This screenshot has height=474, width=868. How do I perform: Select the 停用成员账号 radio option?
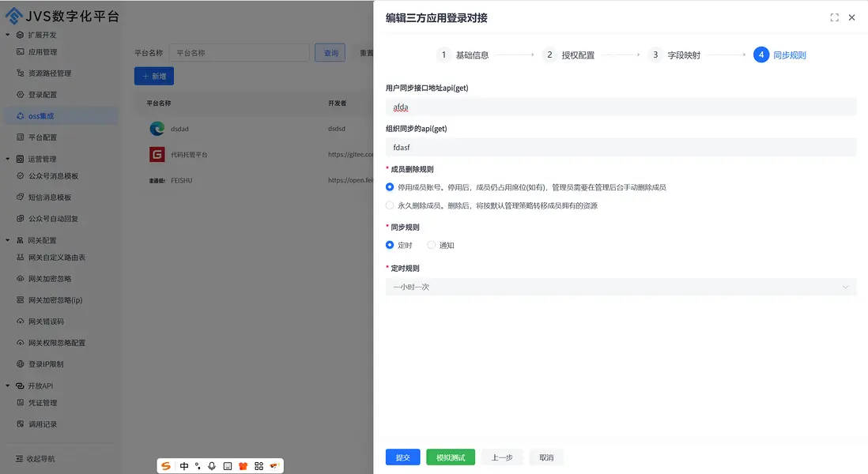pos(389,187)
